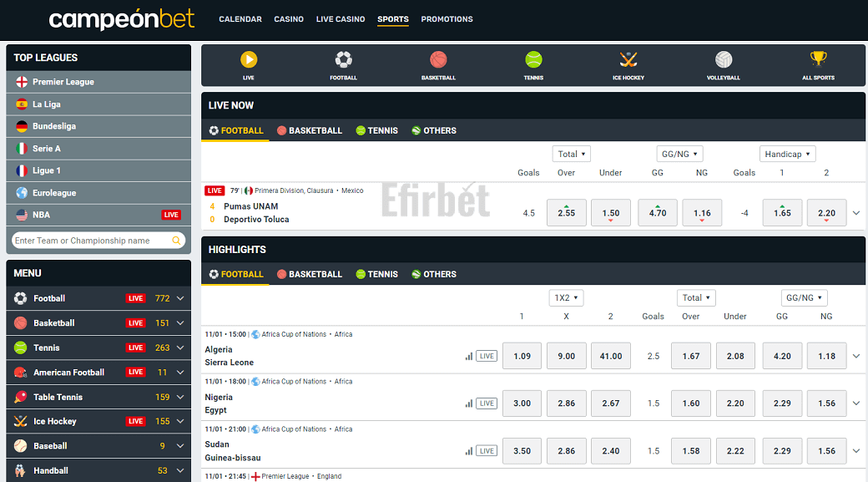Click the search magnifier in team search box
Image resolution: width=868 pixels, height=482 pixels.
tap(176, 241)
